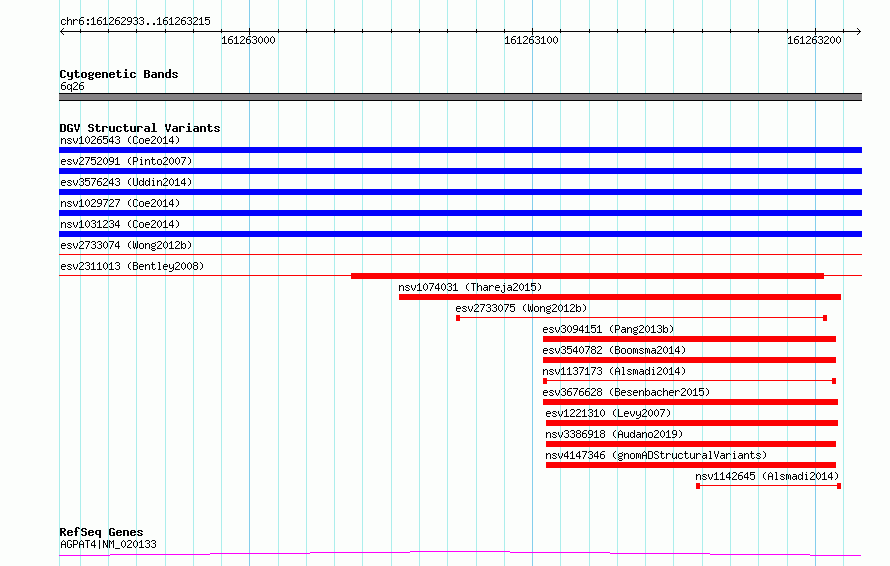Click the red bar under nsv3386918 (Audano2019)

691,444
